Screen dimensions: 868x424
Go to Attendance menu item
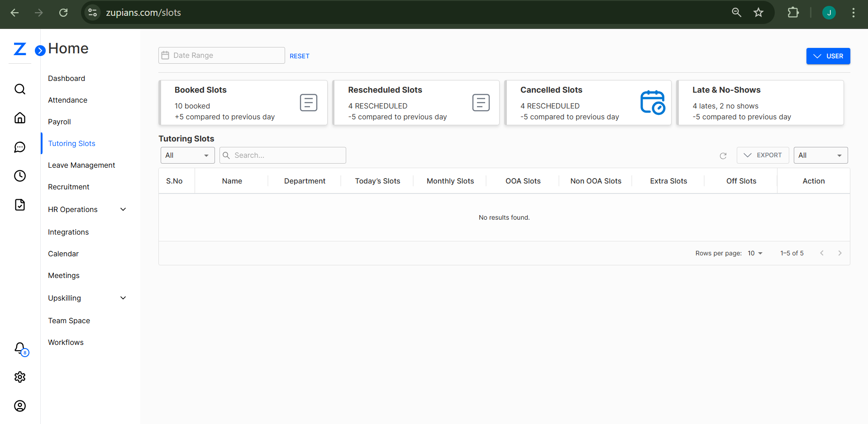click(67, 100)
